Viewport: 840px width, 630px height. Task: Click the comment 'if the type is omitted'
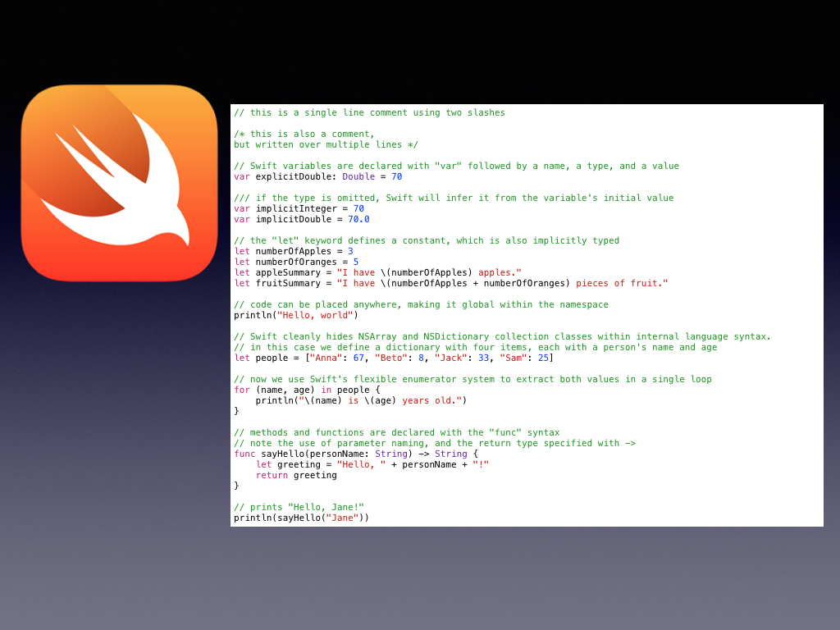(454, 199)
